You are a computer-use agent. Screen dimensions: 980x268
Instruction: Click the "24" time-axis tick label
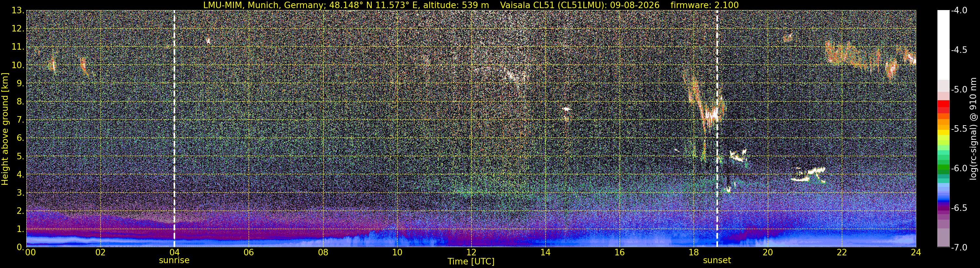click(x=916, y=252)
